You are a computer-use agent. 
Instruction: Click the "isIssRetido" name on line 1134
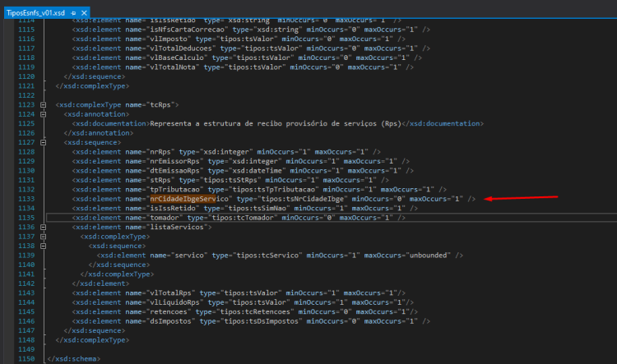tap(173, 209)
